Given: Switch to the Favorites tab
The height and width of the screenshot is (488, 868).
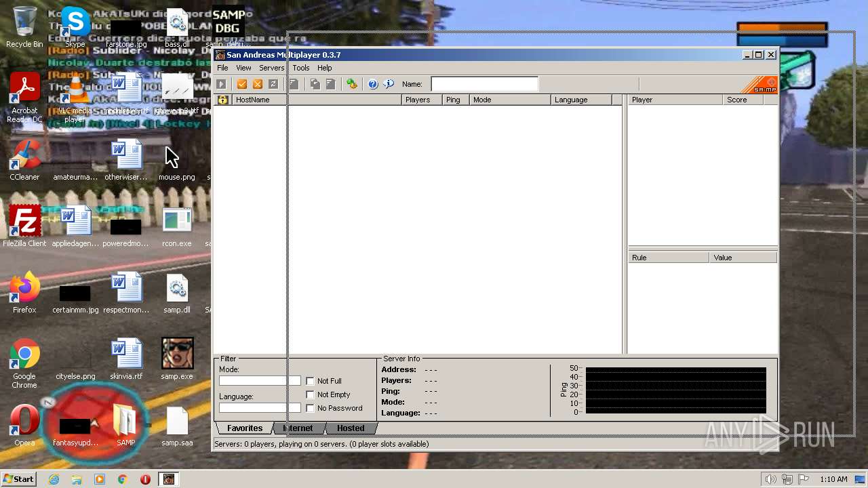Looking at the screenshot, I should tap(245, 428).
